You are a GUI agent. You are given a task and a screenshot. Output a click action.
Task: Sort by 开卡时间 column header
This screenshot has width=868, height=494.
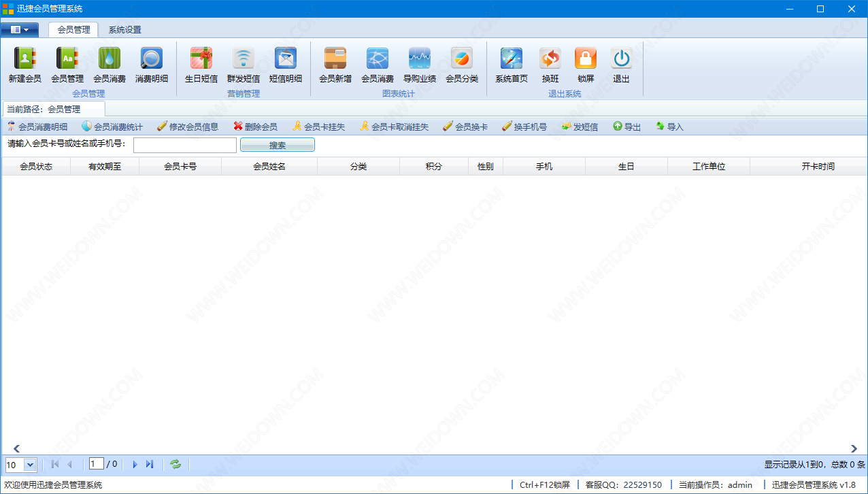809,166
